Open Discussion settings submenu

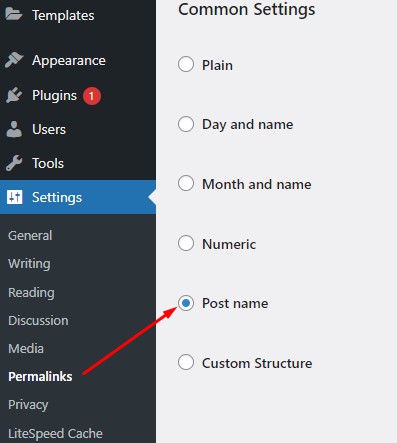pos(38,321)
